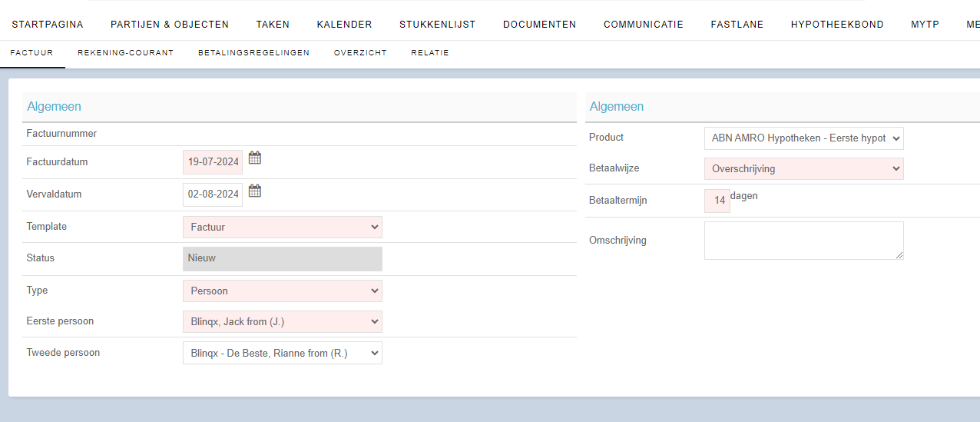Expand the Product dropdown

(804, 138)
